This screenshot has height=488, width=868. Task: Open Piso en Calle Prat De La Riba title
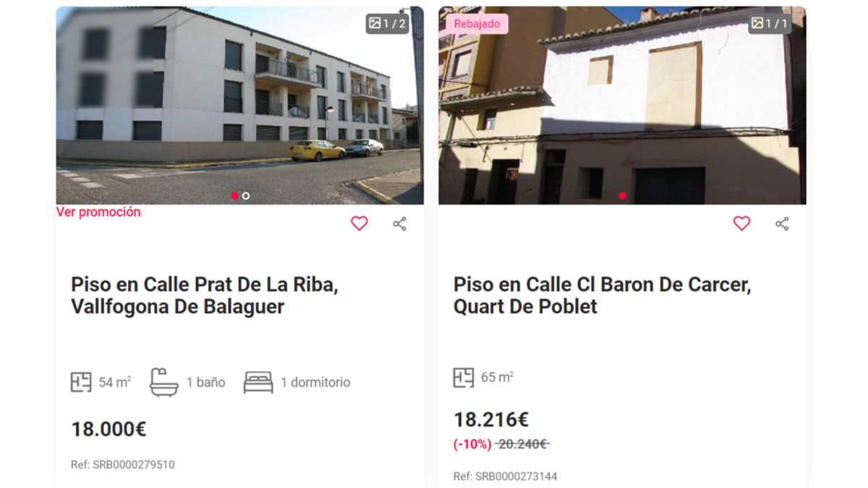pyautogui.click(x=205, y=295)
